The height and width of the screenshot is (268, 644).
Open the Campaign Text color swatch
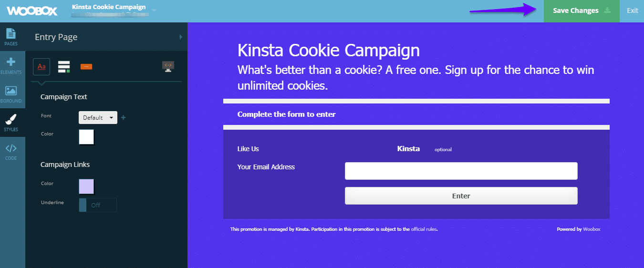(86, 137)
